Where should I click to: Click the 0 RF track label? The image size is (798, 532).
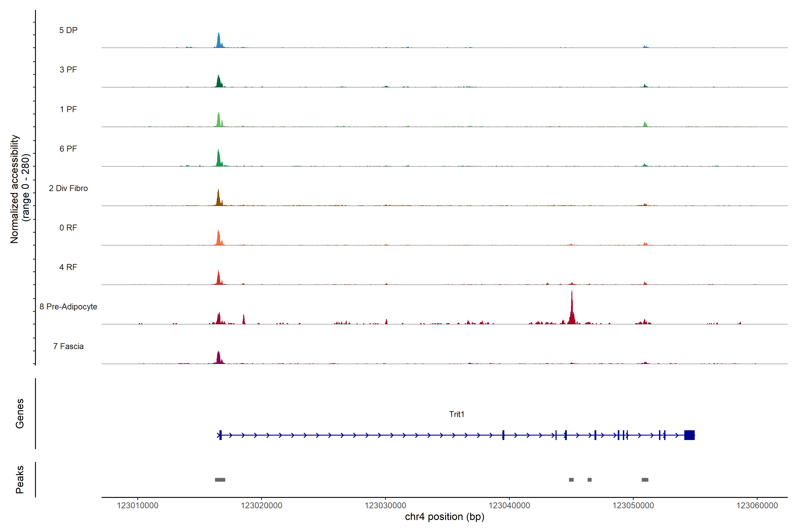[x=68, y=228]
